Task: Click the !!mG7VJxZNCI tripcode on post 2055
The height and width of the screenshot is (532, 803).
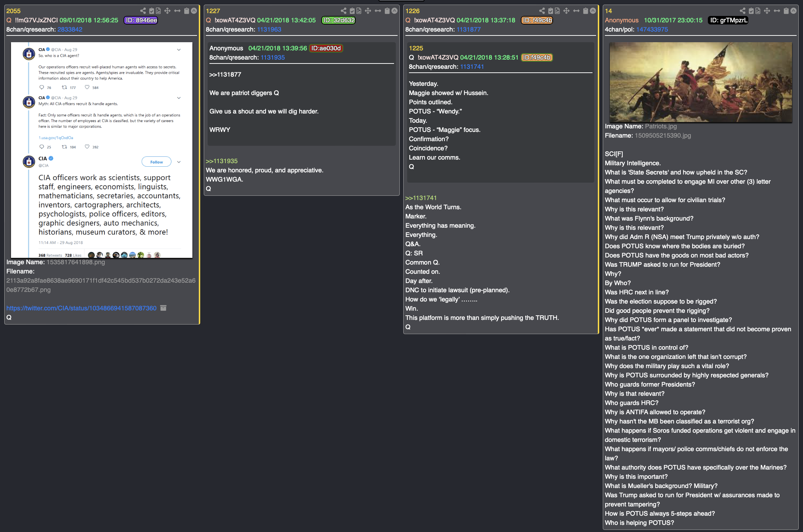Action: (36, 20)
